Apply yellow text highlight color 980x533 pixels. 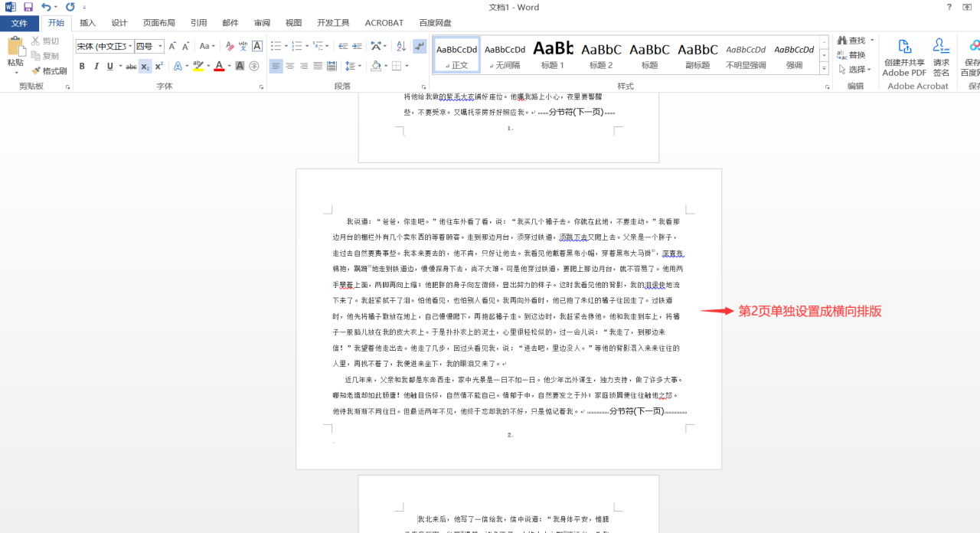click(198, 66)
